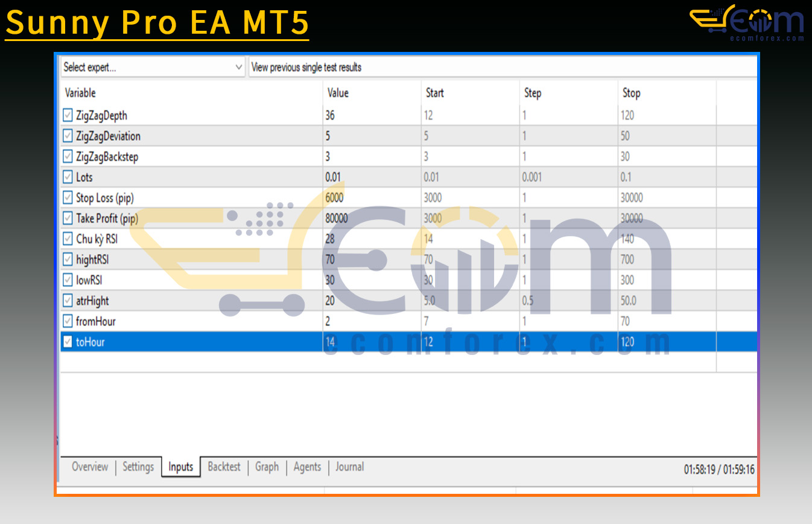This screenshot has width=812, height=524.
Task: Click the Step column header
Action: click(533, 93)
